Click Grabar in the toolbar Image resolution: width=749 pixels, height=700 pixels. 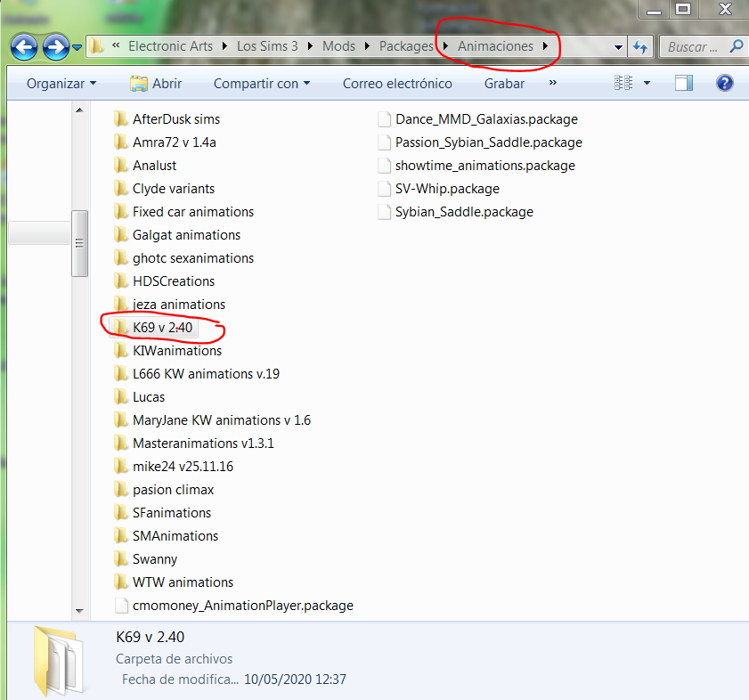tap(504, 84)
